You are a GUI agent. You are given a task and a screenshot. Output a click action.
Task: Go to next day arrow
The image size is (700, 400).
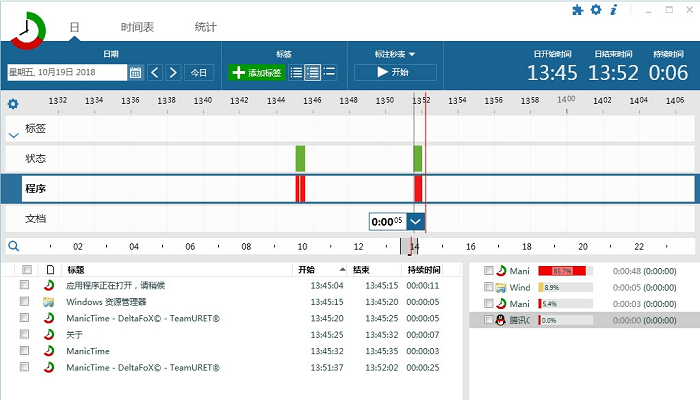click(173, 72)
